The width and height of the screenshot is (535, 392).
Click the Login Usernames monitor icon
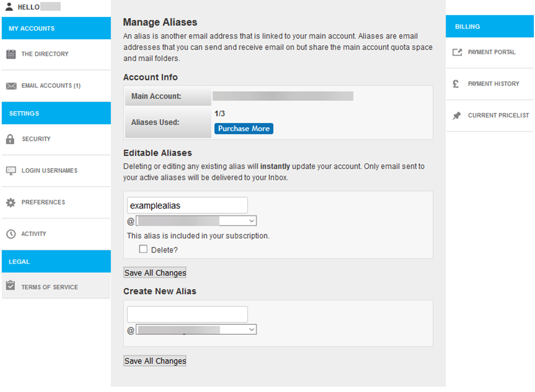11,171
